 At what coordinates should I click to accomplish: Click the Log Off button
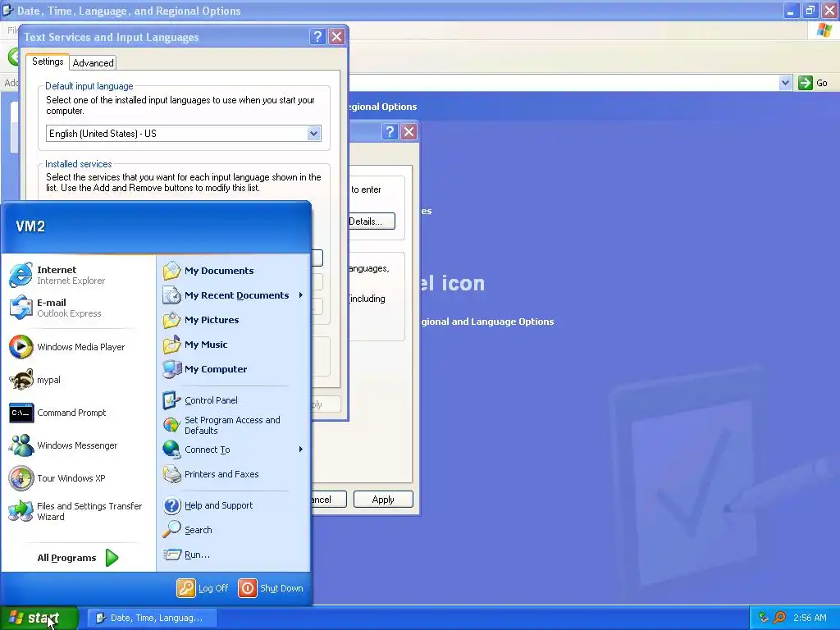[203, 588]
